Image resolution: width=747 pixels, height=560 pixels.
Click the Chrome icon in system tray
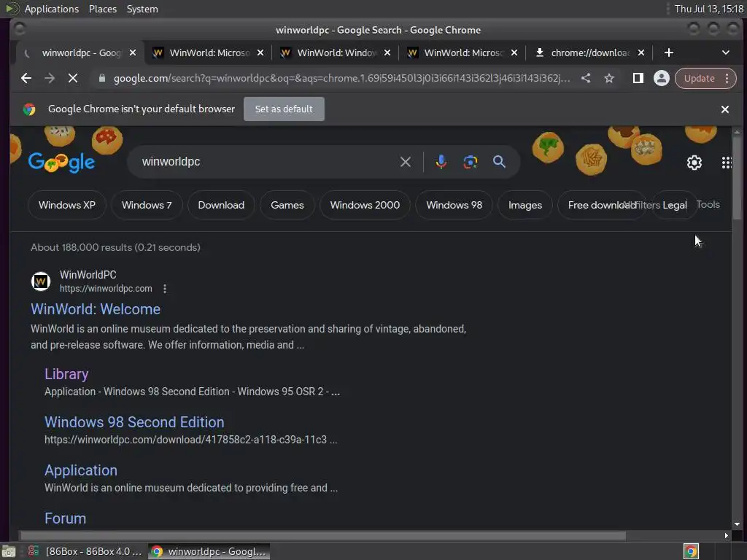pos(691,551)
